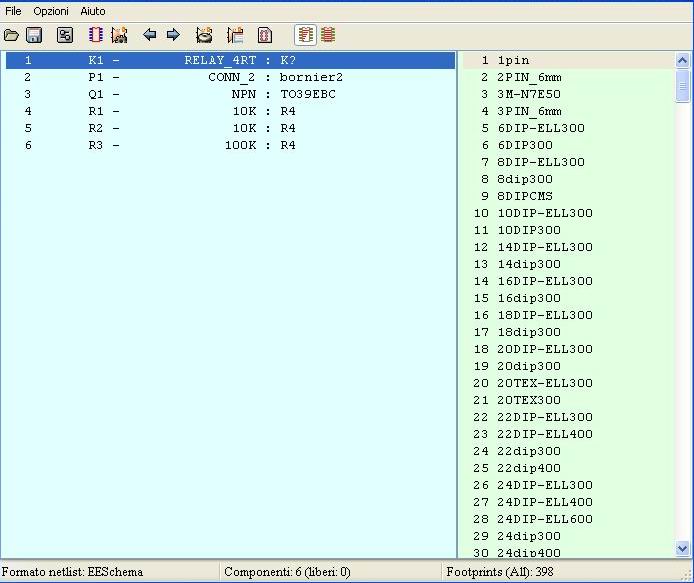This screenshot has width=694, height=583.
Task: Select footprint 24DIP-ELL300
Action: tap(569, 485)
